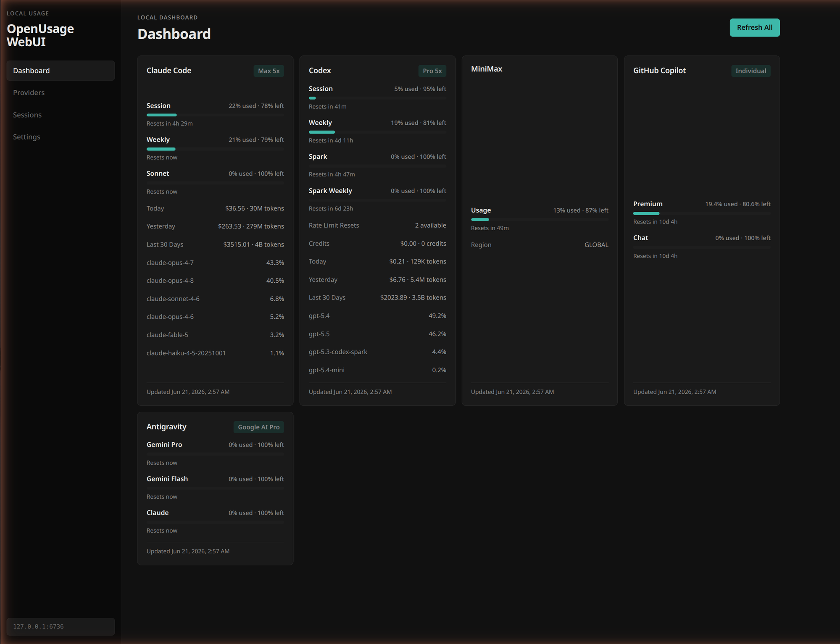Viewport: 840px width, 644px height.
Task: Click the Codex Weekly progress bar
Action: tap(377, 132)
